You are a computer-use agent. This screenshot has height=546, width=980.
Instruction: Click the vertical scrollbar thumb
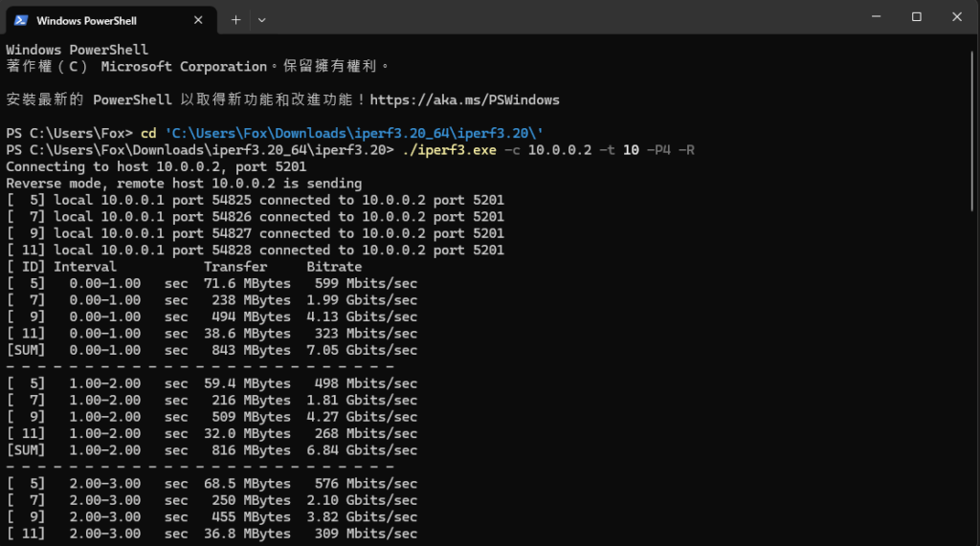(x=972, y=131)
